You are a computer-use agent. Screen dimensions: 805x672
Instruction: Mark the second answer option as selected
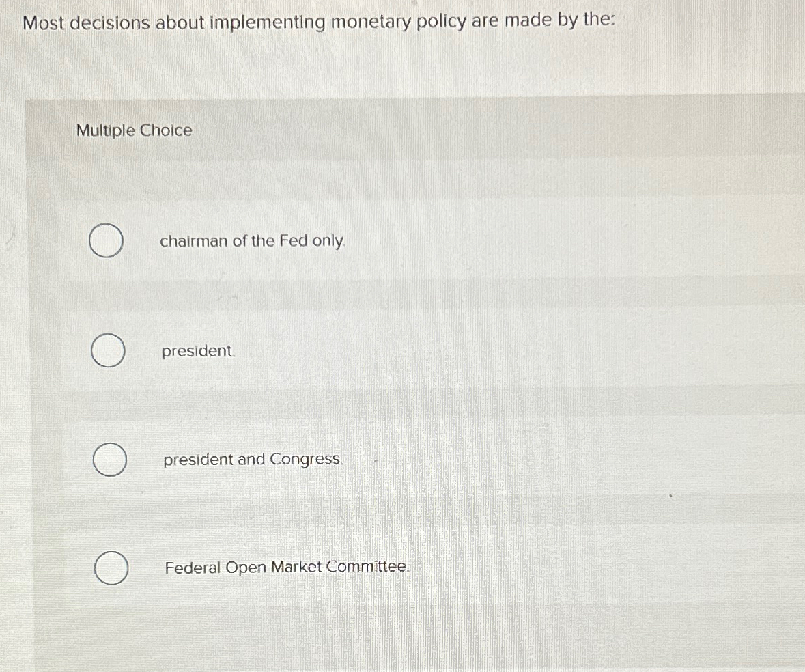pyautogui.click(x=108, y=350)
